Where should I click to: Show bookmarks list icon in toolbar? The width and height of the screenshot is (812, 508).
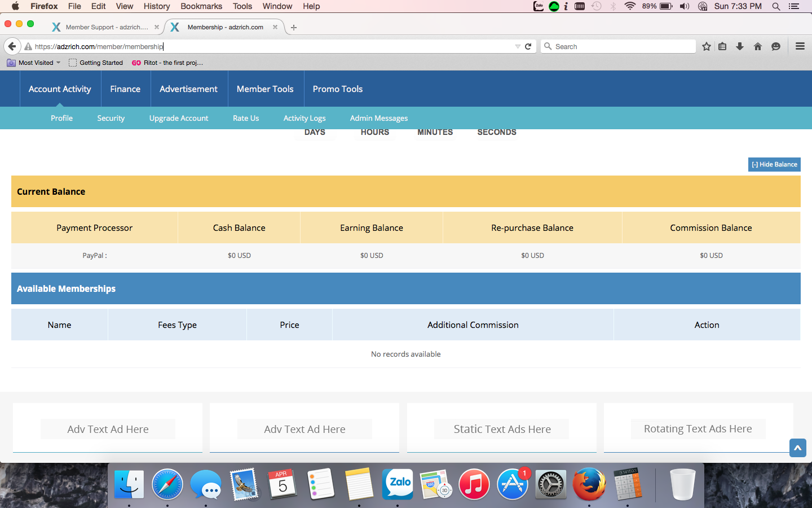pyautogui.click(x=722, y=46)
